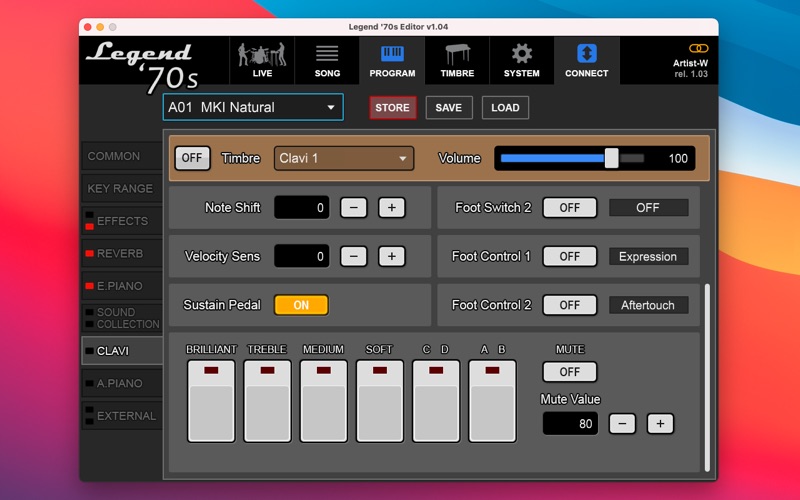
Task: Select the EXTERNAL sidebar tab
Action: tap(122, 416)
